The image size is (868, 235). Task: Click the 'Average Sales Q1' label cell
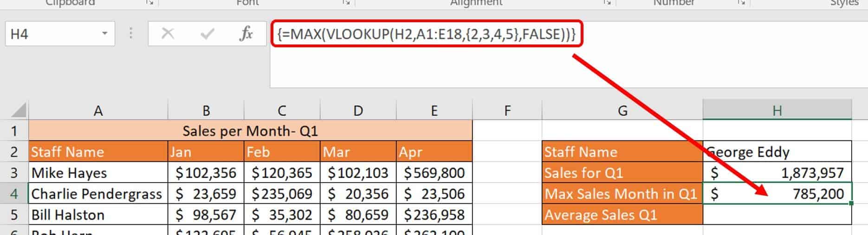click(622, 215)
